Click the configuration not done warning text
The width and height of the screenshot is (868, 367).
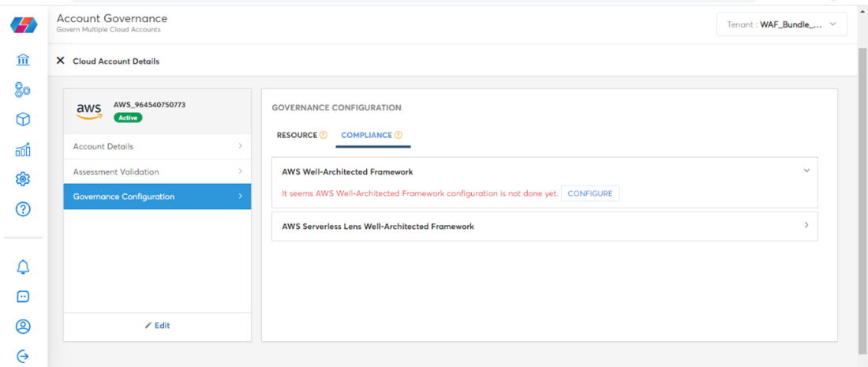pos(420,193)
